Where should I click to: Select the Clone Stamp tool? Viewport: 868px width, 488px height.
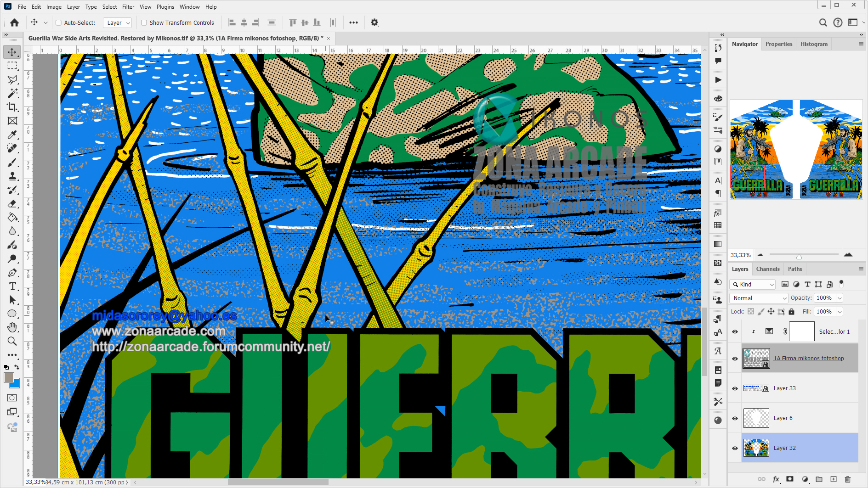[12, 176]
